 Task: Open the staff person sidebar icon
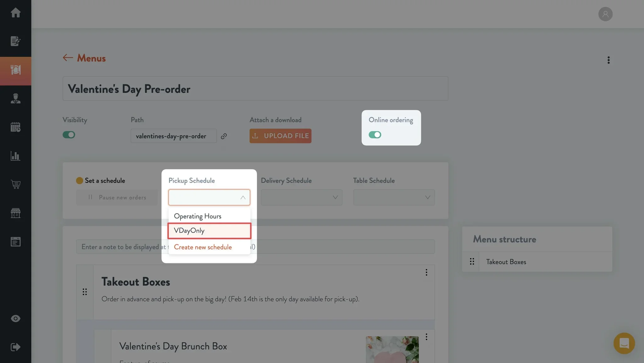pyautogui.click(x=15, y=99)
